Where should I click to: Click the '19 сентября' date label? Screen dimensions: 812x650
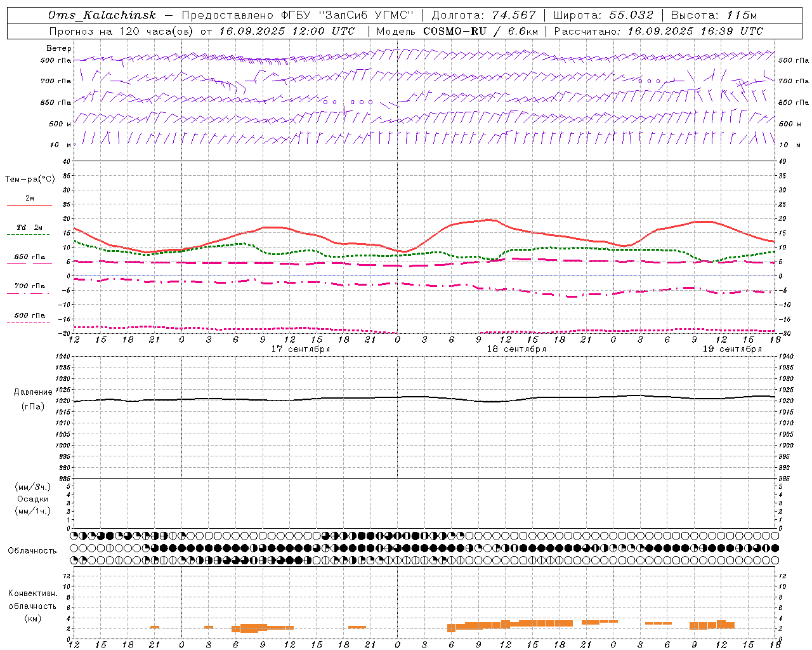pos(732,349)
